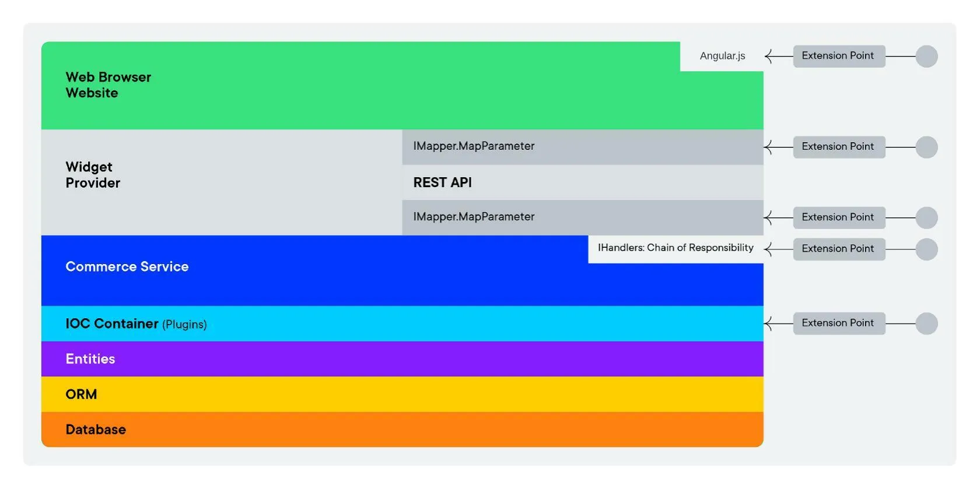Select the Angular.js label
The image size is (980, 489).
pyautogui.click(x=722, y=56)
